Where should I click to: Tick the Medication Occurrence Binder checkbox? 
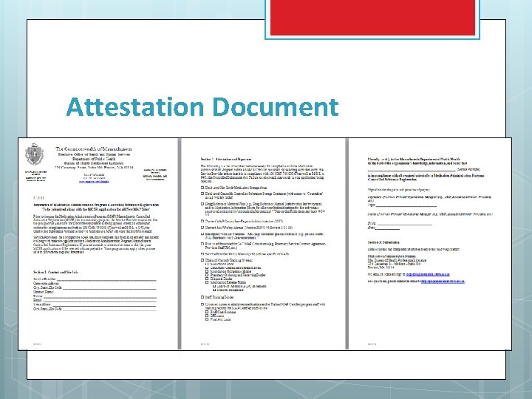[207, 271]
